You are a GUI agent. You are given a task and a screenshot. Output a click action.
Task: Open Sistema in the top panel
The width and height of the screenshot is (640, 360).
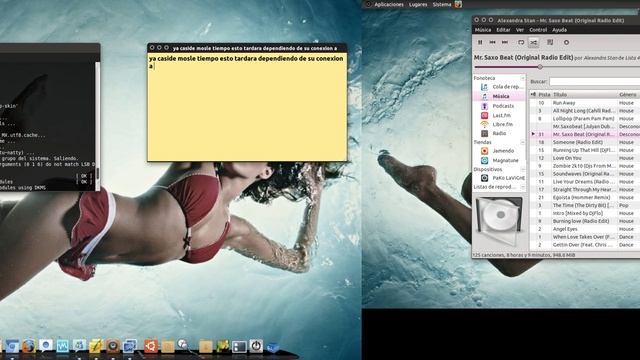pyautogui.click(x=442, y=4)
